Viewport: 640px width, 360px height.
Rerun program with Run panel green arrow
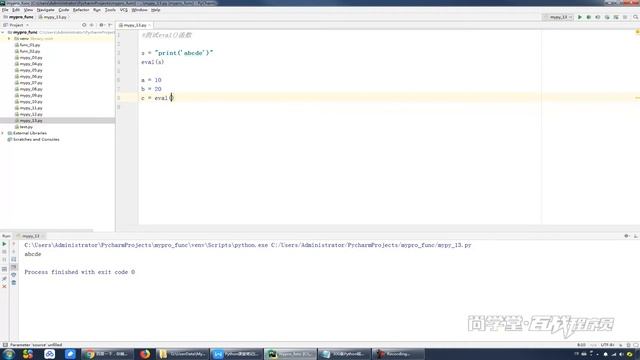click(4, 244)
